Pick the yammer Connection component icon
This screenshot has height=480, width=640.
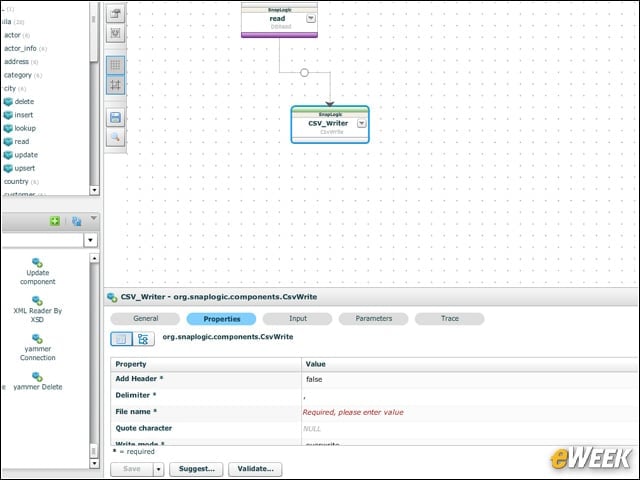pos(37,338)
